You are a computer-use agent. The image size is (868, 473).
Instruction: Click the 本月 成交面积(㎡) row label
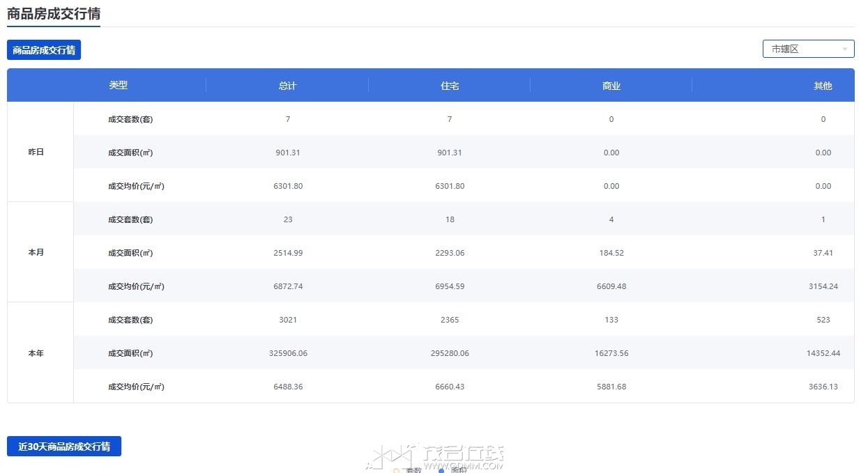coord(130,253)
